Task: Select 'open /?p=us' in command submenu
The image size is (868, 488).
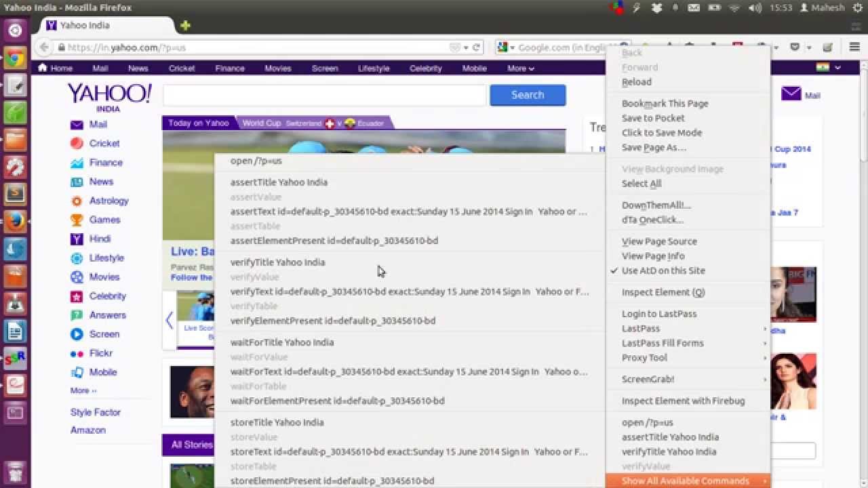Action: [410, 161]
